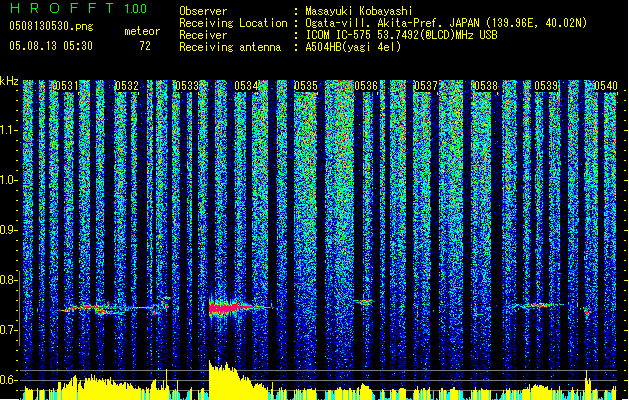Click the Receiving Location label
This screenshot has height=400, width=629.
point(233,23)
